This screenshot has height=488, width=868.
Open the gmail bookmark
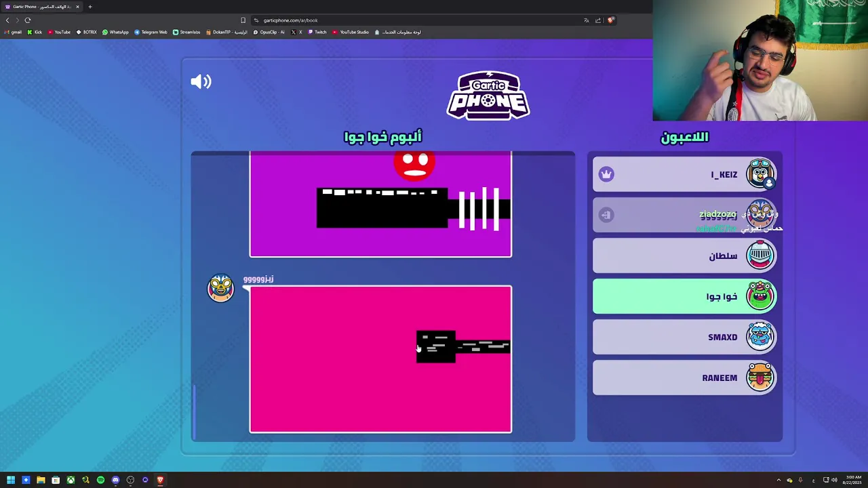(x=14, y=32)
